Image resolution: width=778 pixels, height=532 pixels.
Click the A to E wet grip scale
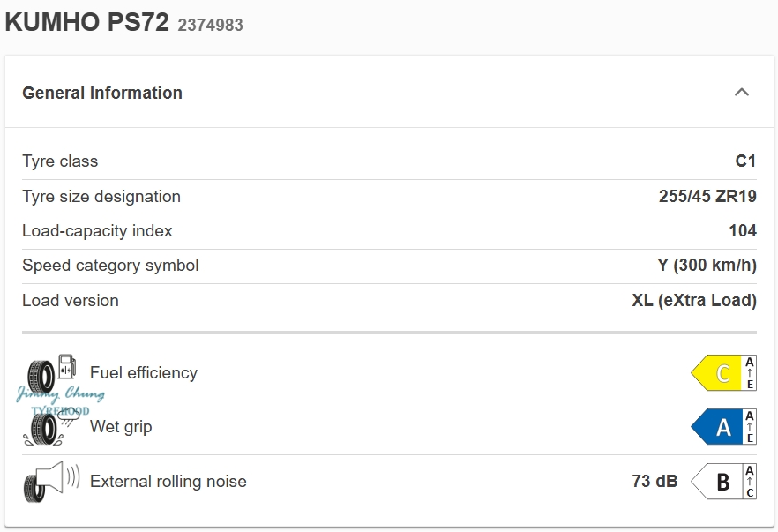750,428
